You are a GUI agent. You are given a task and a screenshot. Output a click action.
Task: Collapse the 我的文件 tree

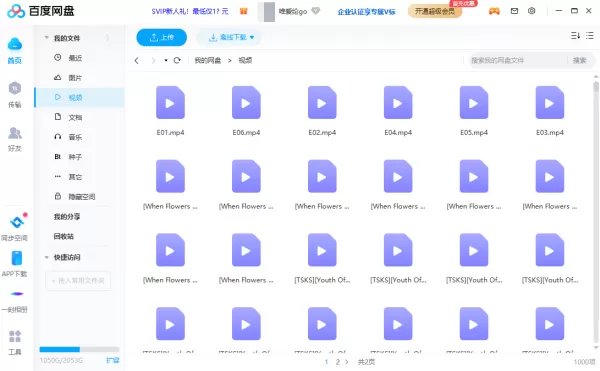[x=47, y=37]
